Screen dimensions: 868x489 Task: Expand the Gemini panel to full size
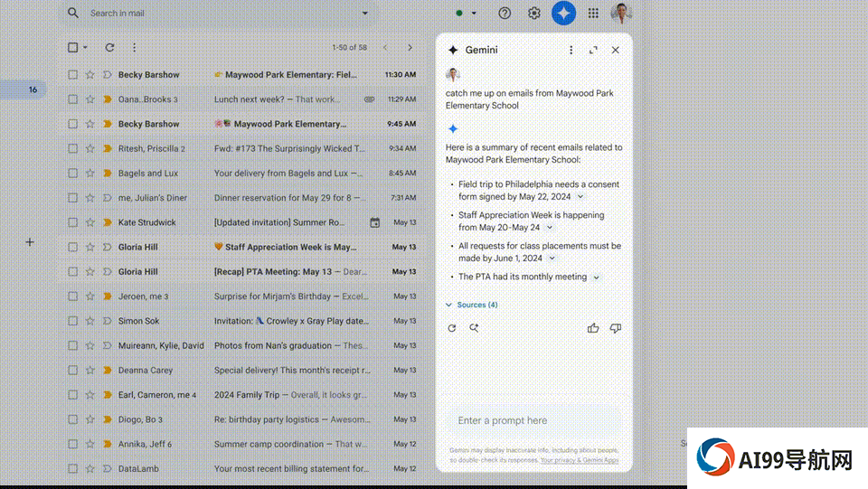point(593,50)
